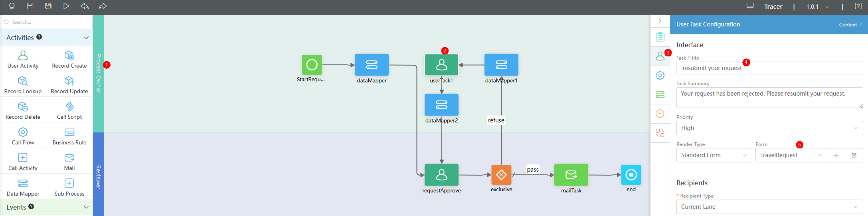Click the save icon in top toolbar
868x216 pixels.
(30, 6)
